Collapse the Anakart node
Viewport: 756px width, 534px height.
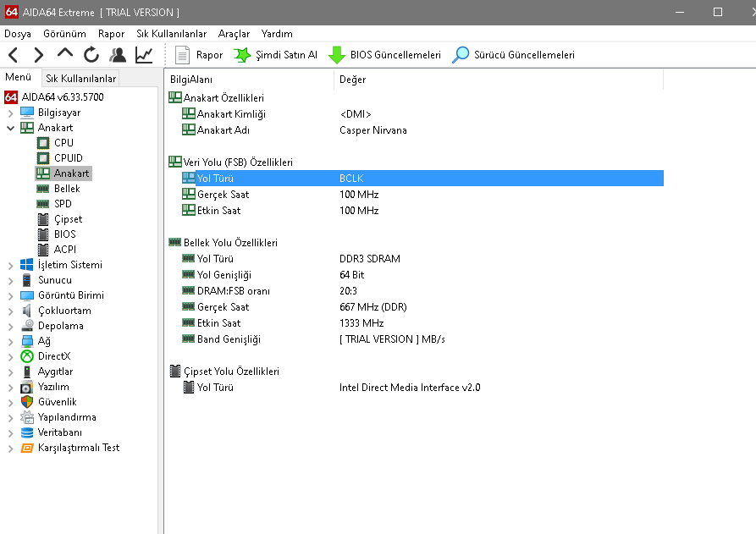coord(11,128)
